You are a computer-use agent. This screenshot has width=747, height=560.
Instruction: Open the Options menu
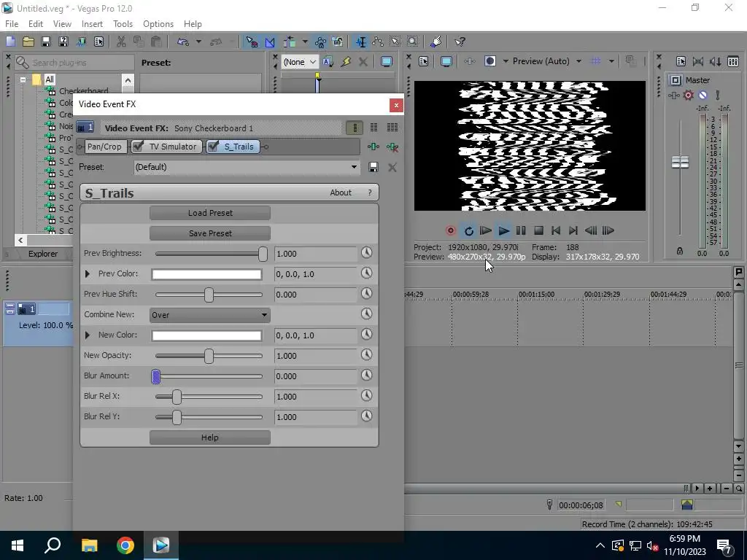(x=158, y=24)
